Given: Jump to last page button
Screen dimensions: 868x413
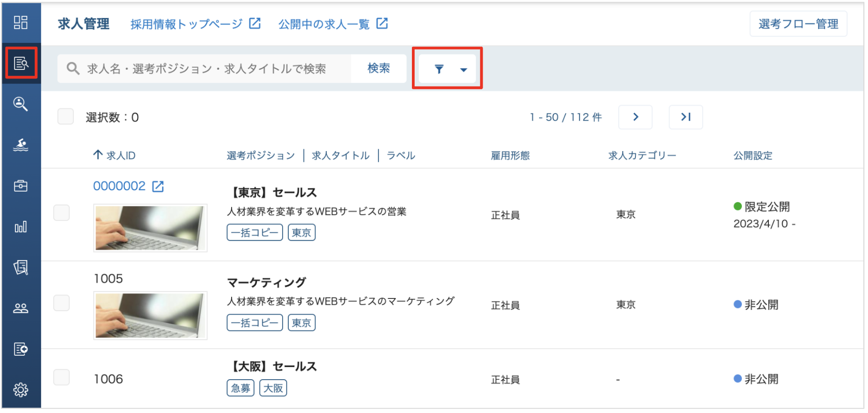Looking at the screenshot, I should 686,117.
